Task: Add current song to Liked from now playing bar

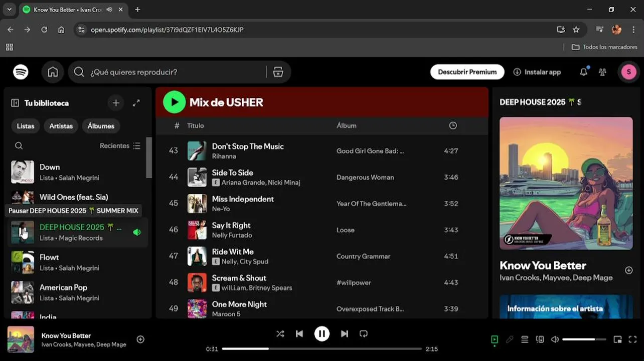Action: pyautogui.click(x=140, y=339)
